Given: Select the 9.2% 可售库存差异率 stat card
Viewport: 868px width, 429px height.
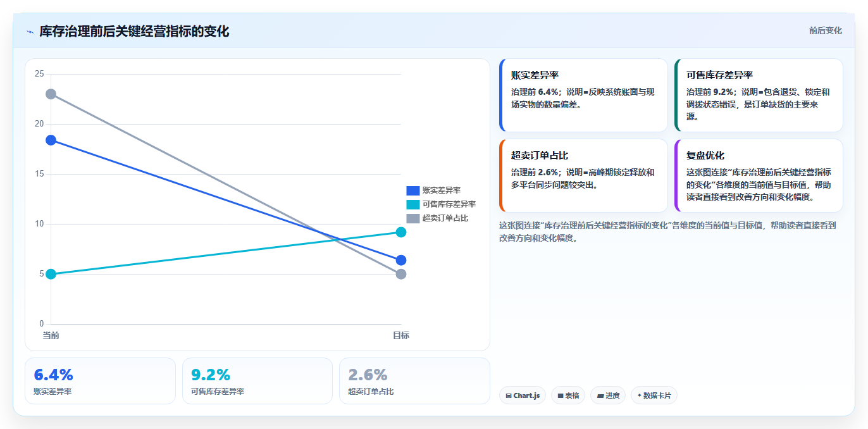Looking at the screenshot, I should pyautogui.click(x=257, y=381).
